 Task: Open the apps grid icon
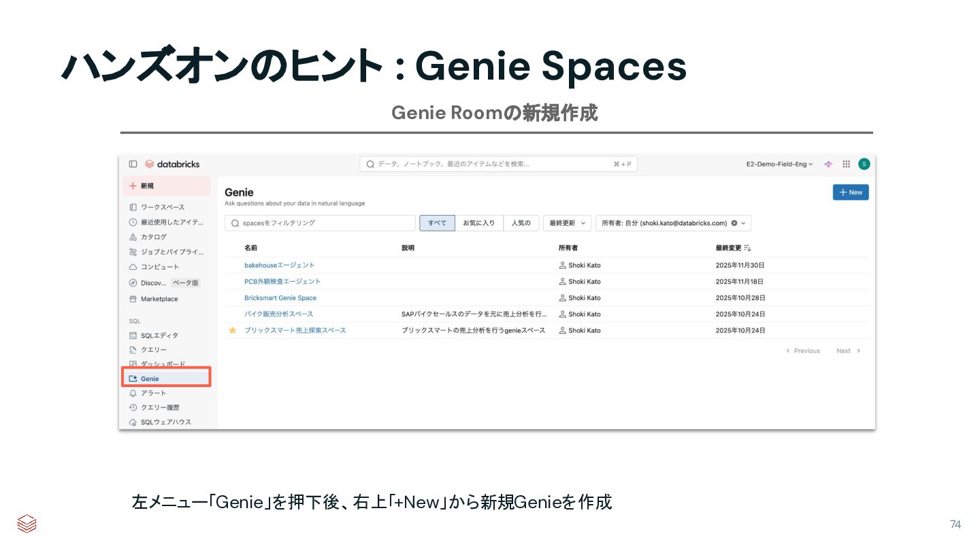pyautogui.click(x=847, y=164)
